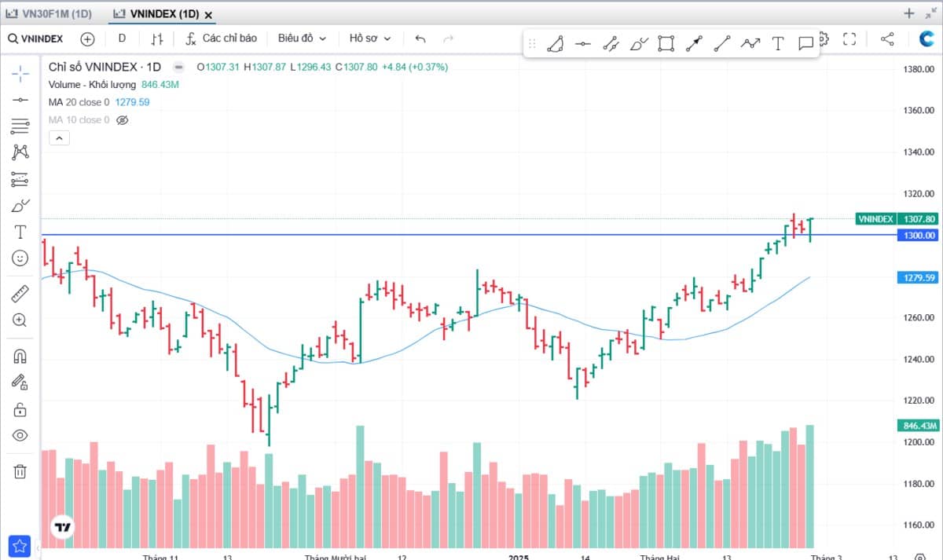
Task: Click the Volume - Khối lượng legend
Action: [x=92, y=85]
